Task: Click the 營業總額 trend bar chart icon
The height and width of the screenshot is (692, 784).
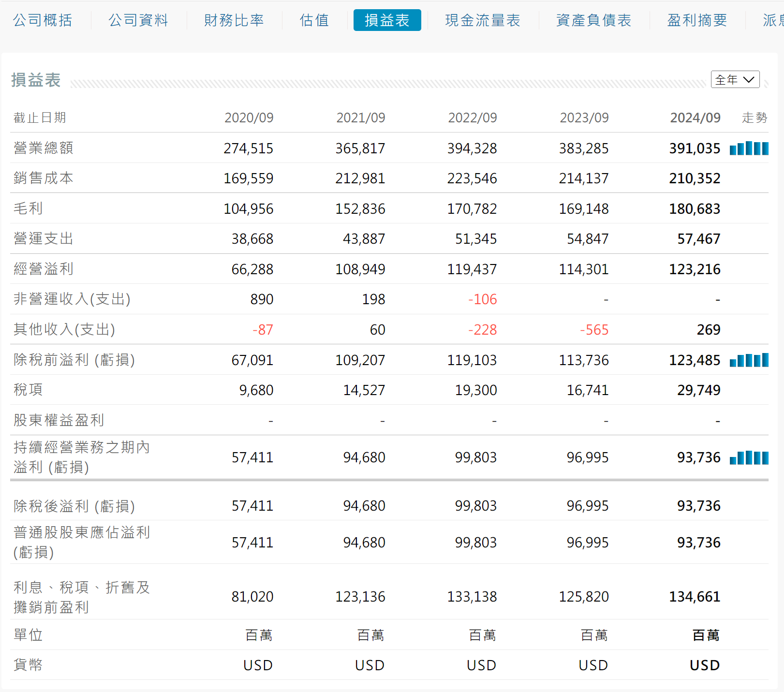Action: pyautogui.click(x=749, y=148)
